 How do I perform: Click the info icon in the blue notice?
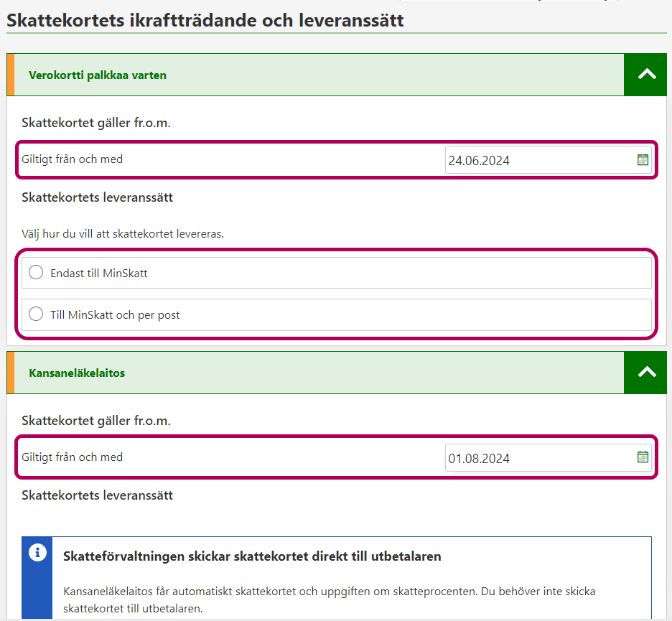[x=37, y=553]
